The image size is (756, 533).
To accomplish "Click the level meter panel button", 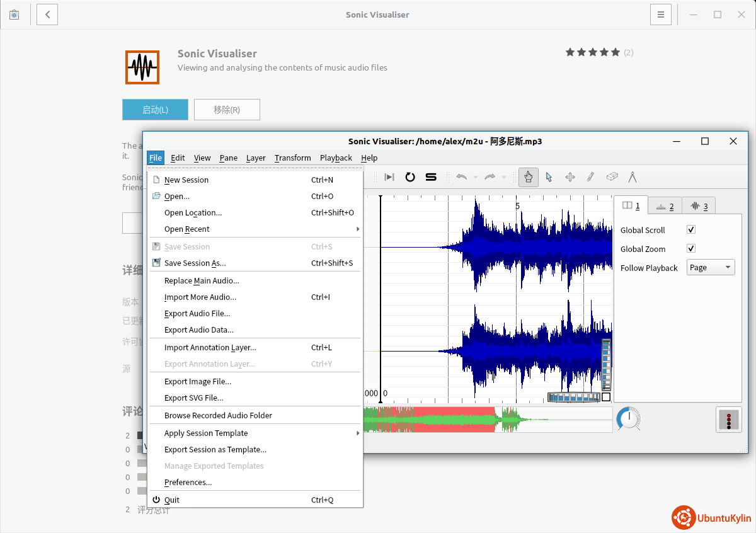I will (728, 420).
